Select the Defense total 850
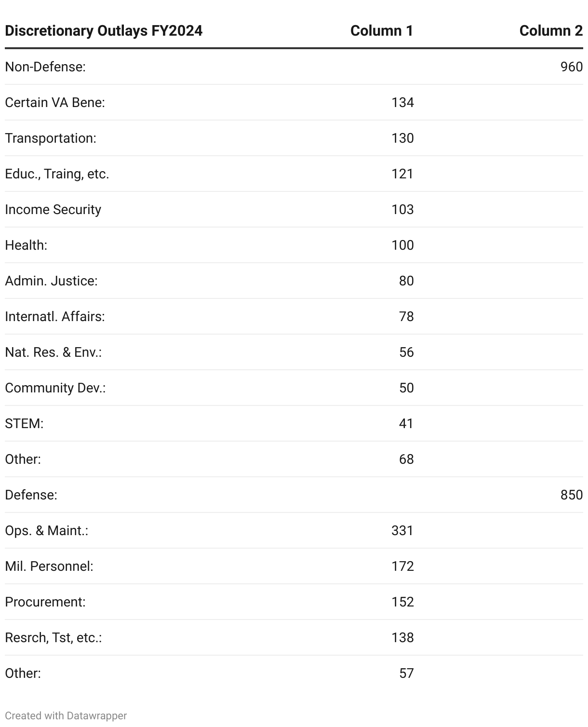Viewport: 588px width, 727px height. (572, 495)
